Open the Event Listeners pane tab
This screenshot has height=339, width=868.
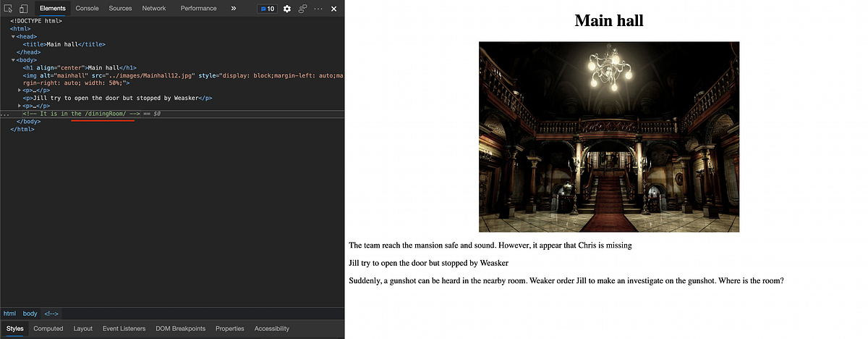pyautogui.click(x=124, y=329)
